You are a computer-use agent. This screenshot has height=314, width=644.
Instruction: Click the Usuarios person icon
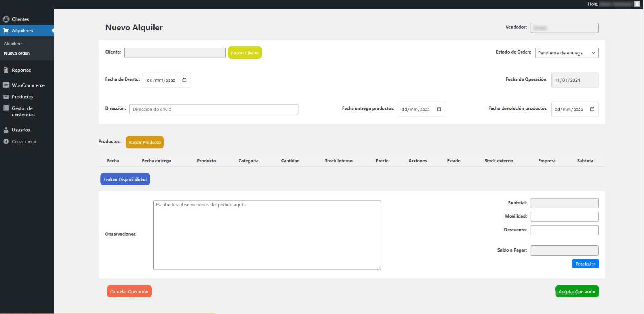[6, 130]
